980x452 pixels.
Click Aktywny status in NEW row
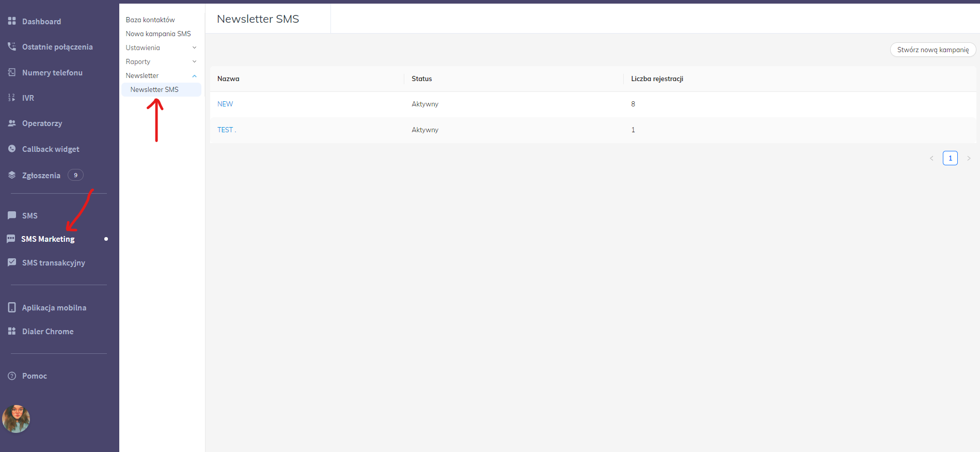425,104
